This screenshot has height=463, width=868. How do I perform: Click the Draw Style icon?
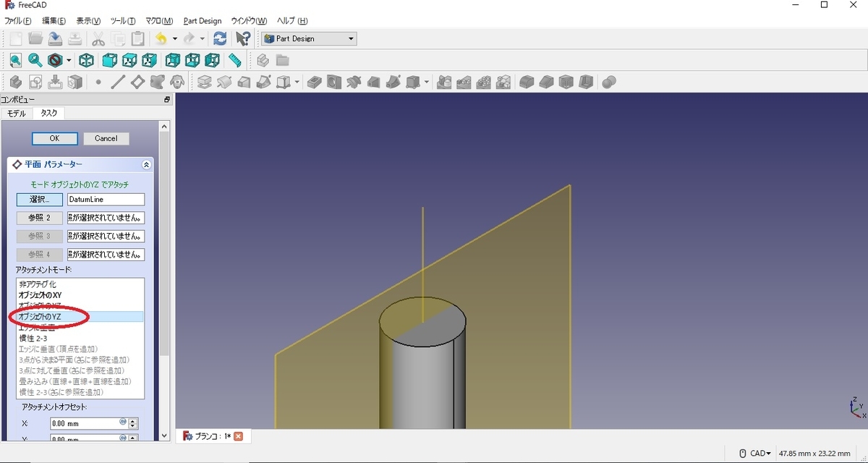[x=55, y=60]
